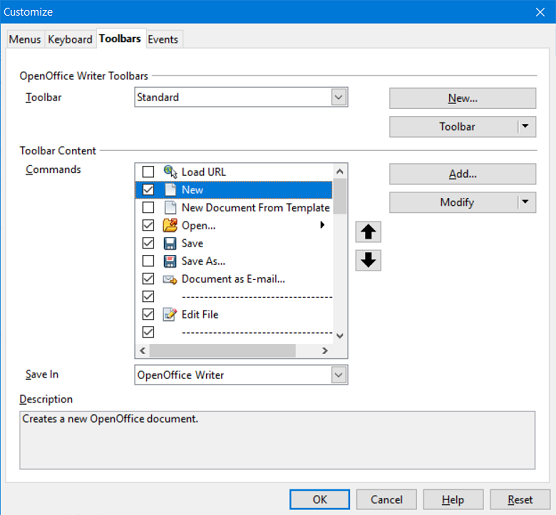Switch to the Keyboard tab
This screenshot has width=556, height=515.
click(x=70, y=39)
